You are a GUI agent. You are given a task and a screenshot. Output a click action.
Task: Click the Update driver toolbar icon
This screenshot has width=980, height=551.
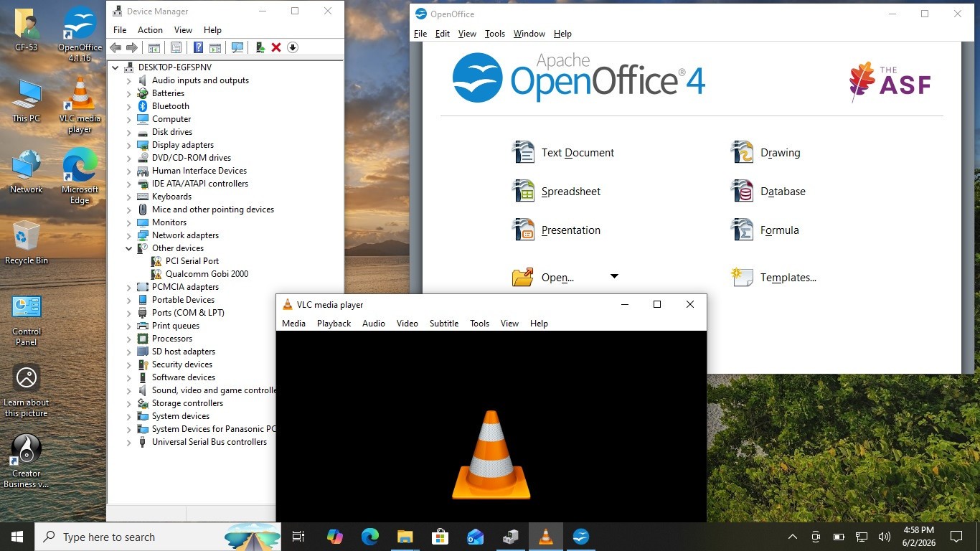coord(260,47)
